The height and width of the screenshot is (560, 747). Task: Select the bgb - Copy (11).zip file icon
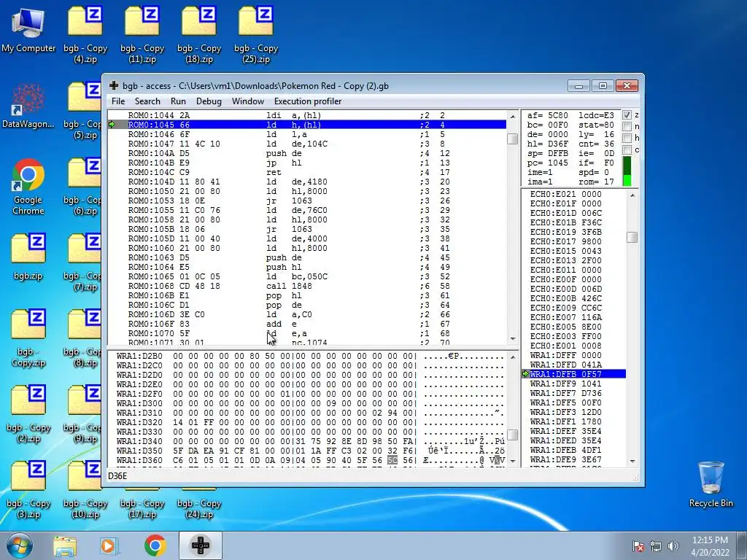click(142, 34)
